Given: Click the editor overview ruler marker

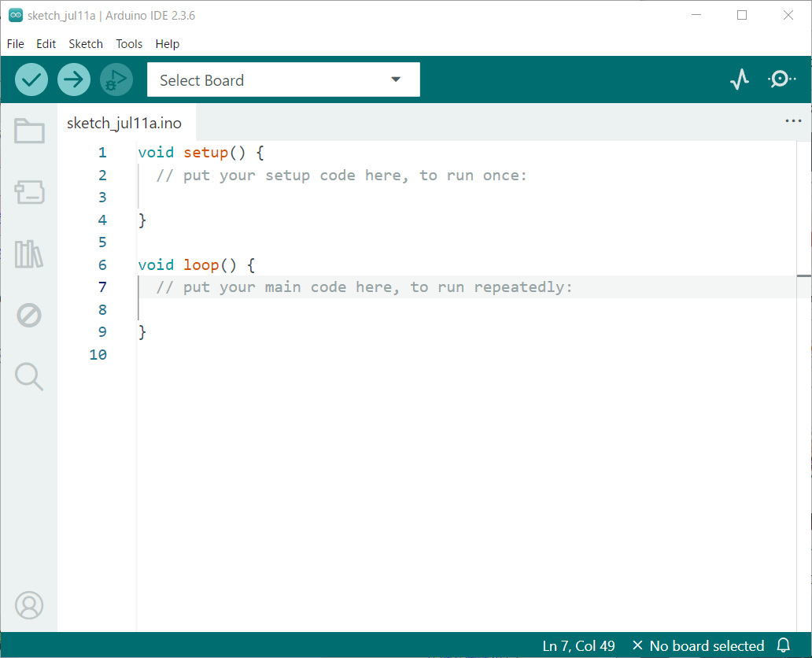Looking at the screenshot, I should [x=803, y=276].
